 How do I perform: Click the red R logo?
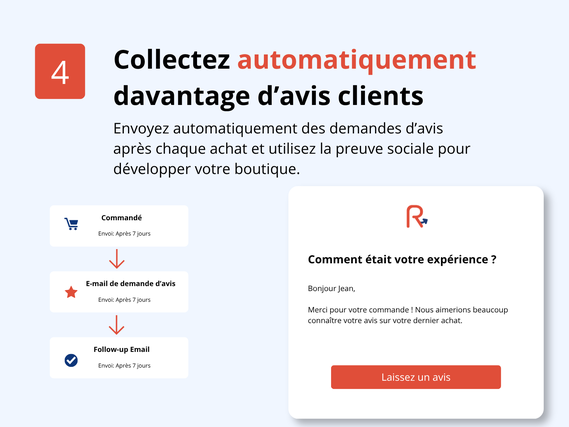tap(417, 217)
